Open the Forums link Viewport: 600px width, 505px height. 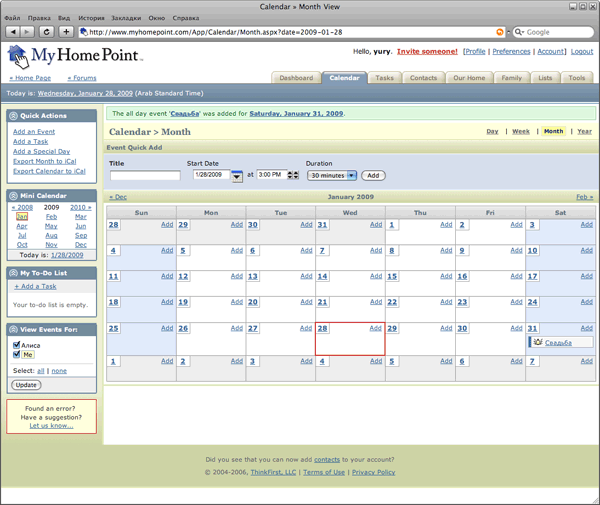[82, 78]
